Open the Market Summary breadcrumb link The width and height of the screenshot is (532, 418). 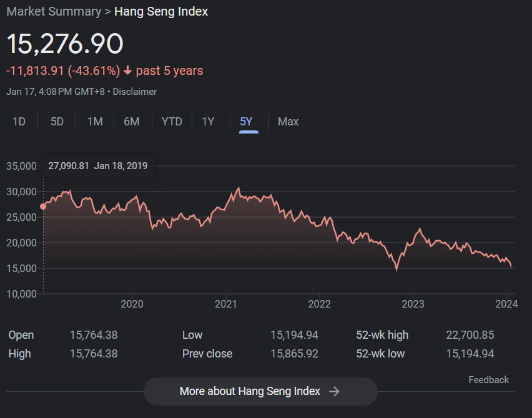click(54, 11)
